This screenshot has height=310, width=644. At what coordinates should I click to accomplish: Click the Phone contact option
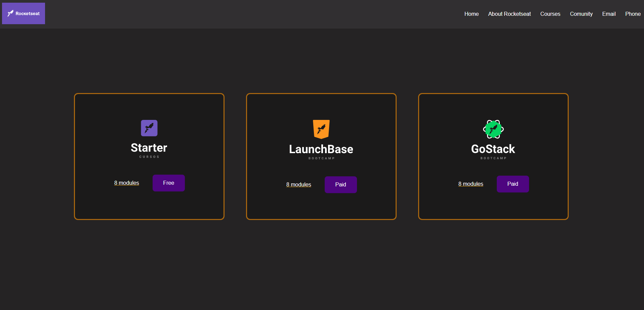point(633,14)
